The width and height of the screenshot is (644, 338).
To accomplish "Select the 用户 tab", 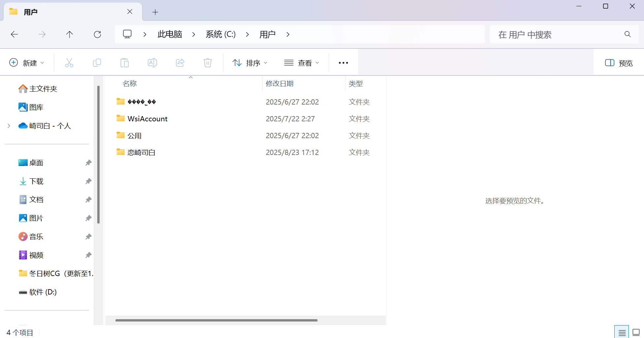I will 73,12.
